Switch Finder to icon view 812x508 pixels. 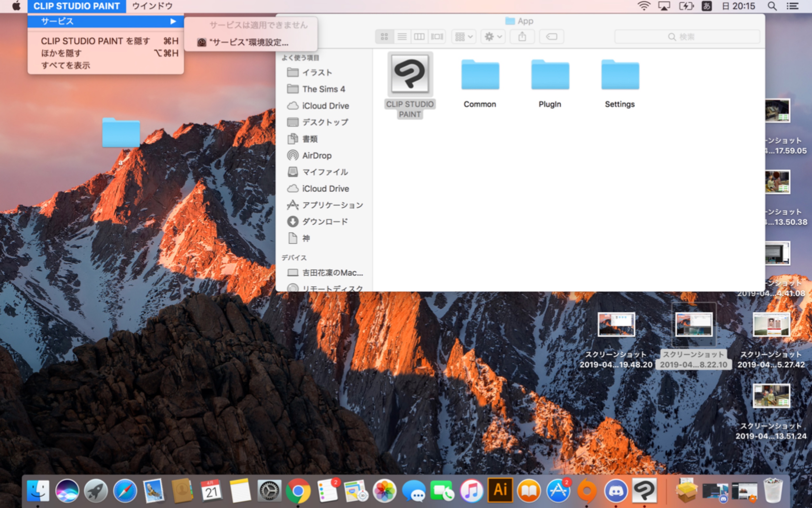pyautogui.click(x=384, y=36)
